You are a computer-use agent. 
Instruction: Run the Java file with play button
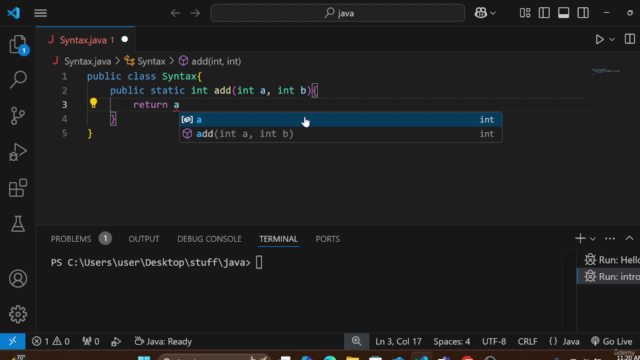[x=599, y=40]
